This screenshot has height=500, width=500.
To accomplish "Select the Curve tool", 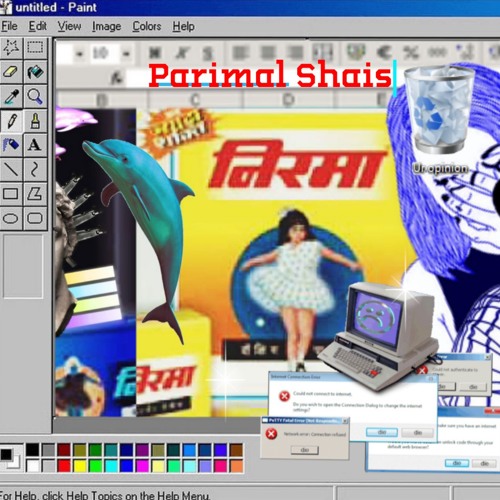I will click(x=35, y=169).
